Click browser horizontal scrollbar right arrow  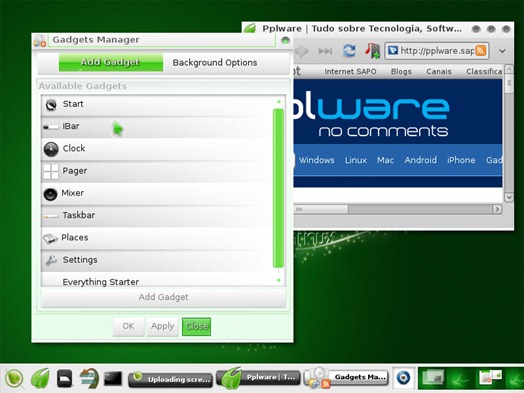[x=497, y=209]
